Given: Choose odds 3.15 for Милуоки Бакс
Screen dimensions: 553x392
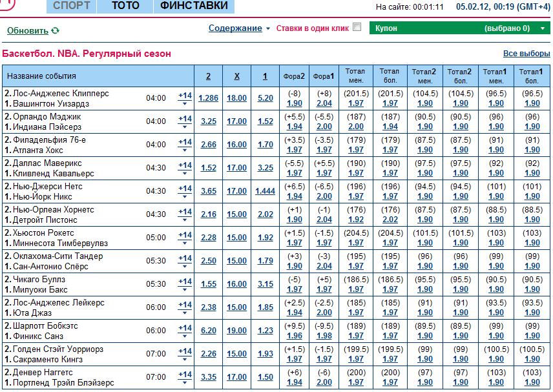Looking at the screenshot, I should (266, 284).
